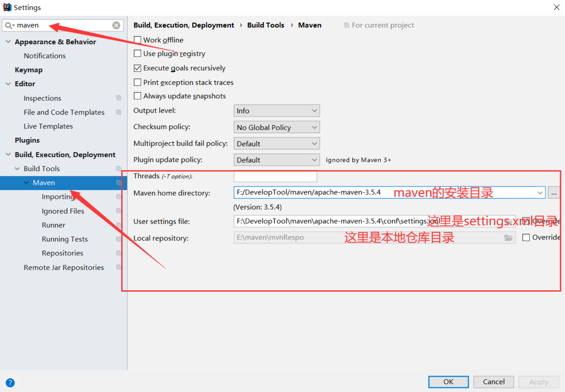Collapse Appearance & Behavior tree node
565x392 pixels.
[x=8, y=42]
